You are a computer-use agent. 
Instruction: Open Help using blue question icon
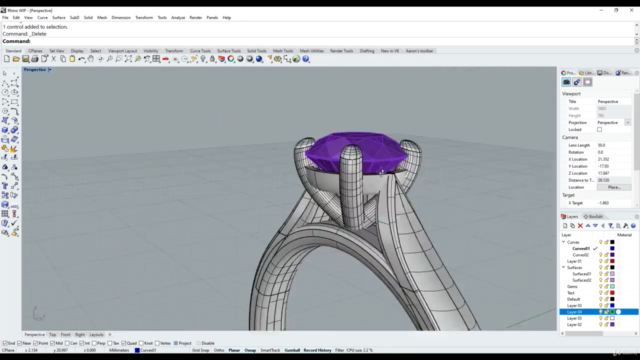click(x=306, y=59)
